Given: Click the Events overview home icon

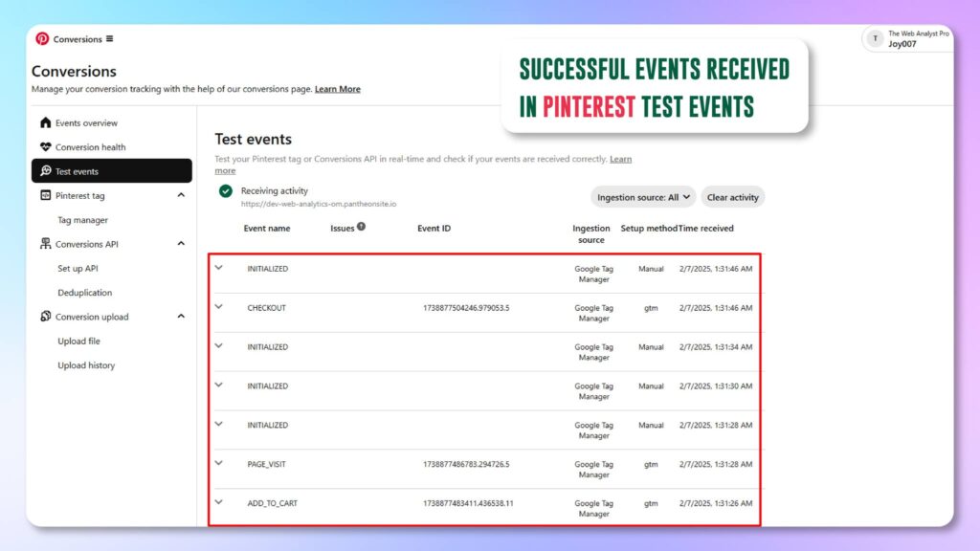Looking at the screenshot, I should pyautogui.click(x=46, y=122).
